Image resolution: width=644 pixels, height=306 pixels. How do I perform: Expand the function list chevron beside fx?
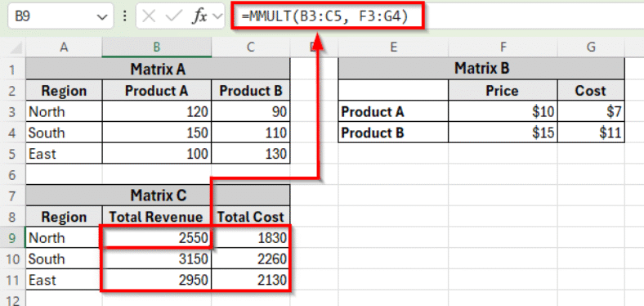tap(217, 16)
